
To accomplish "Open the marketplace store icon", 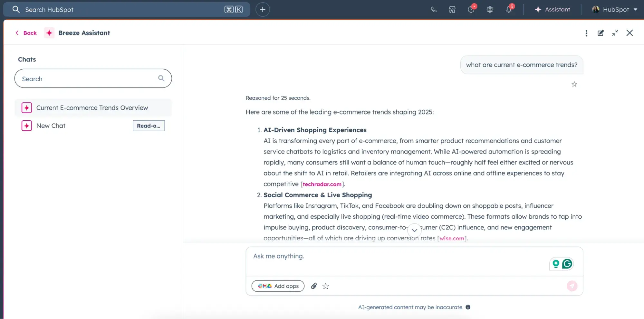I will (452, 10).
